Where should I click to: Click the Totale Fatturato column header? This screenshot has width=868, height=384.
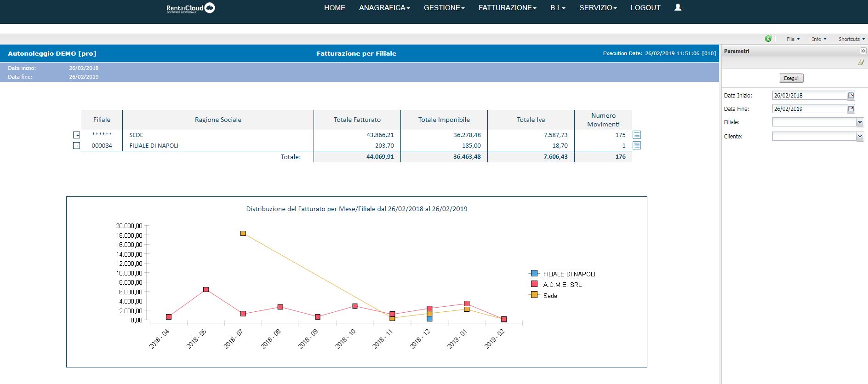pyautogui.click(x=357, y=120)
